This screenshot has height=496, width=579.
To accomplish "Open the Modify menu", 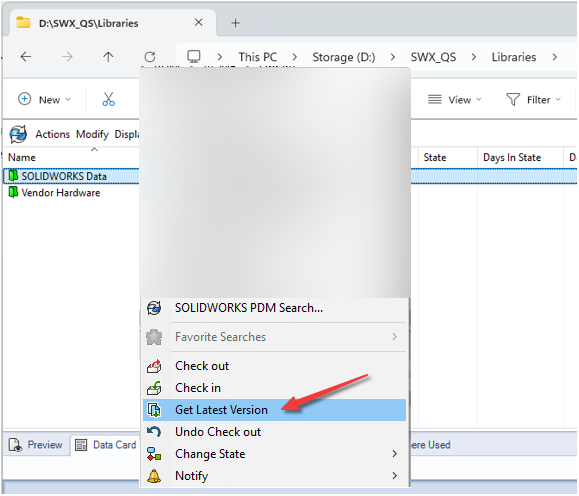I will click(x=92, y=134).
